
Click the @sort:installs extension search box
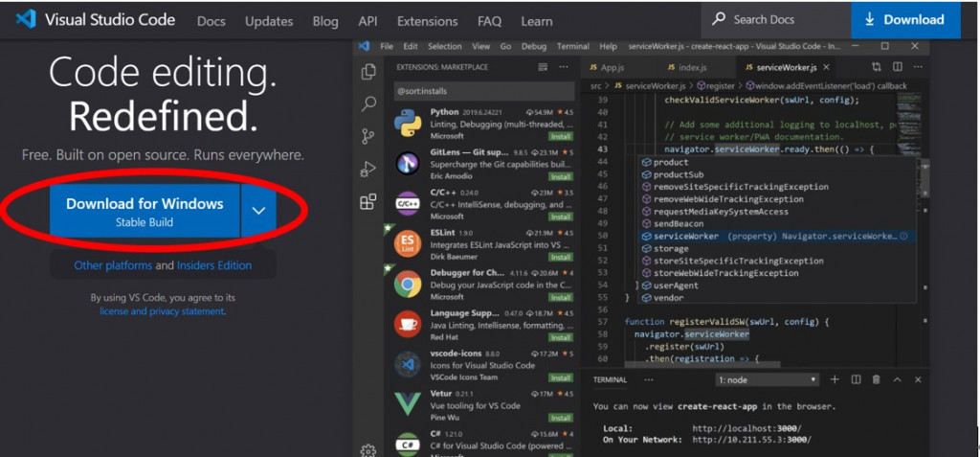click(484, 91)
